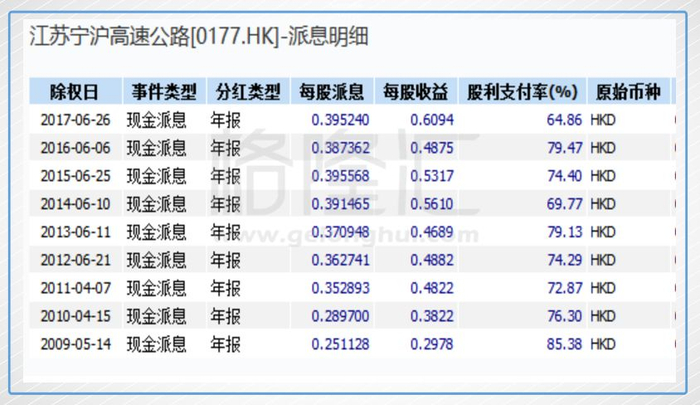Click dividend value 0.395568
This screenshot has width=700, height=405.
point(341,176)
